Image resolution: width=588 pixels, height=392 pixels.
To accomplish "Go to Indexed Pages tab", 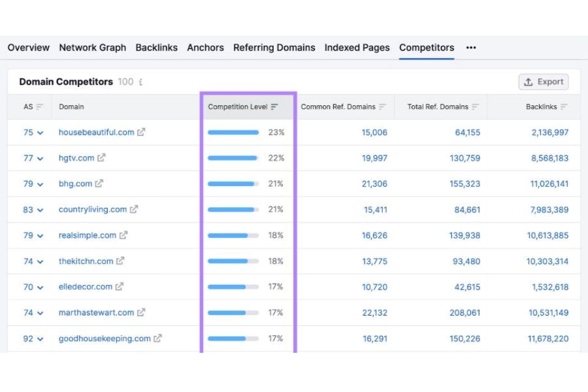I will click(357, 48).
